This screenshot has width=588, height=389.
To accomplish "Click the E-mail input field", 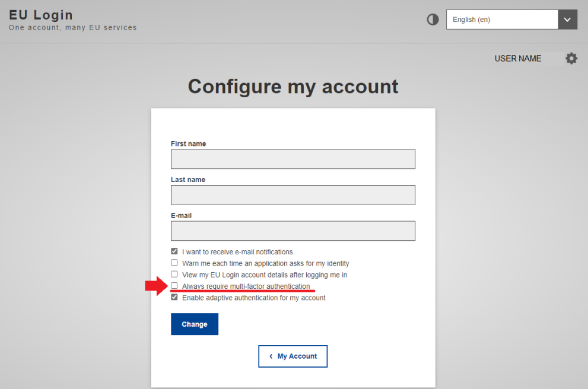I will [293, 231].
